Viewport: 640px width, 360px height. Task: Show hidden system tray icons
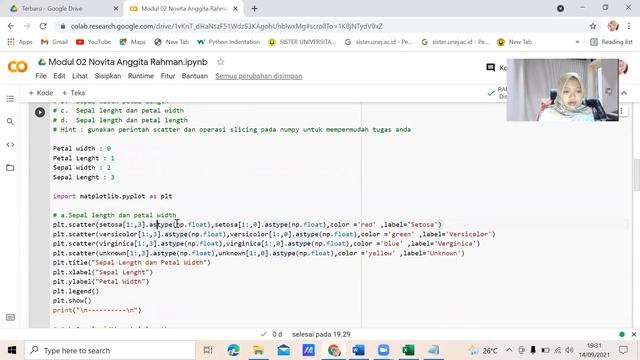(x=509, y=350)
